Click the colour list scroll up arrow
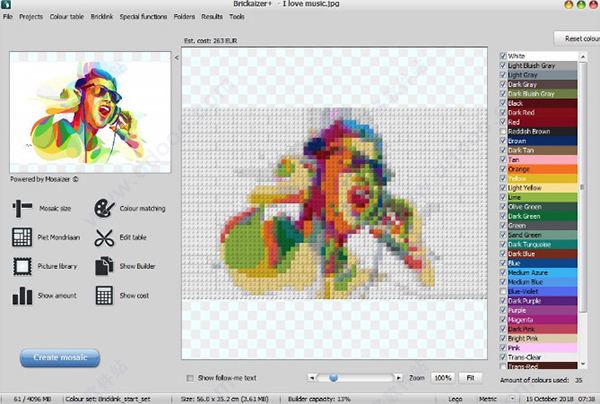Viewport: 600px width, 404px height. [583, 57]
